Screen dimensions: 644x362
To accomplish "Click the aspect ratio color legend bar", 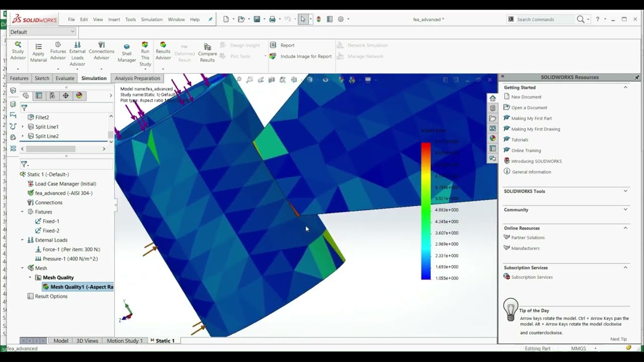I will pyautogui.click(x=426, y=211).
